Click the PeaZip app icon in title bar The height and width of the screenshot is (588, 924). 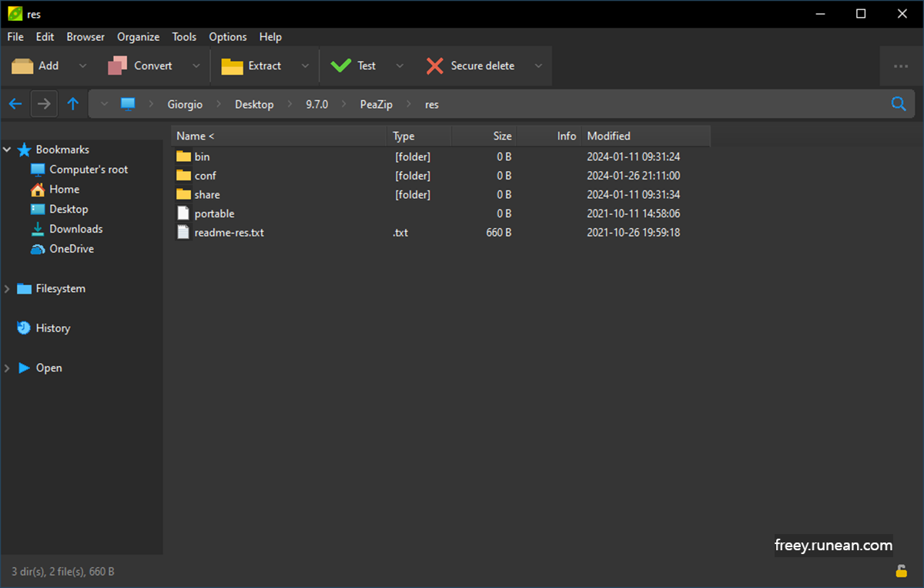pyautogui.click(x=15, y=14)
